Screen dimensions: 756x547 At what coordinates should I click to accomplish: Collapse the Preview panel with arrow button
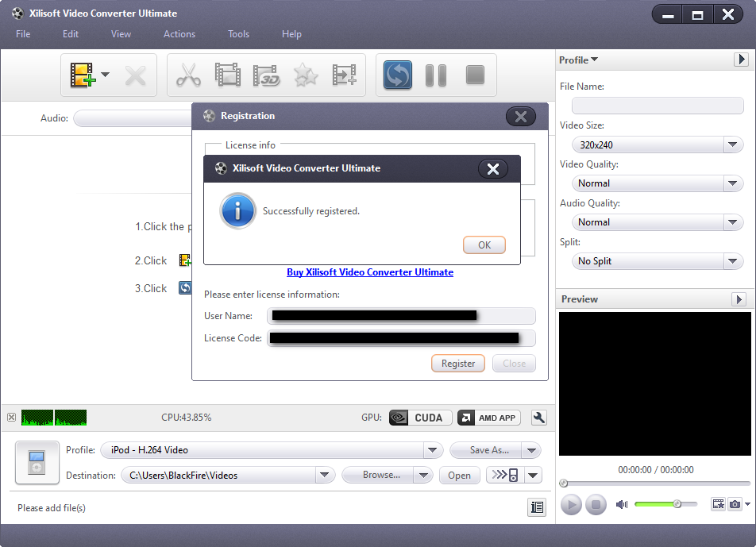(739, 299)
